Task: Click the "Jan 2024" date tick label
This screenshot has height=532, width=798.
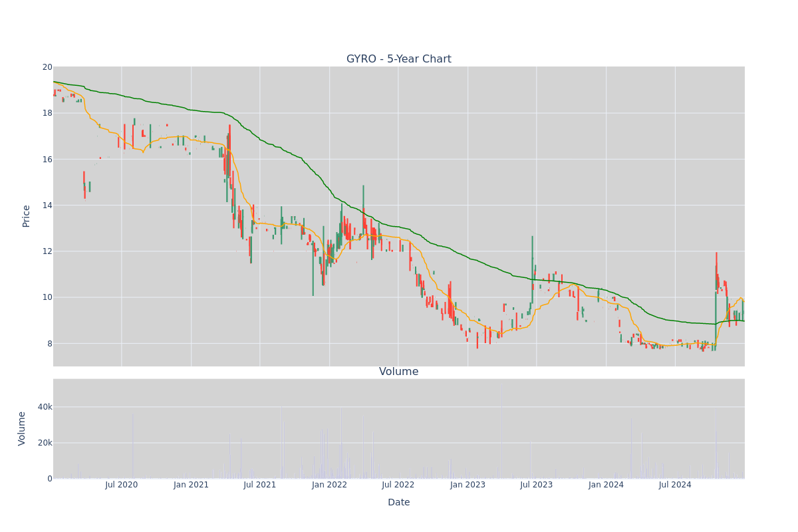Action: click(606, 485)
